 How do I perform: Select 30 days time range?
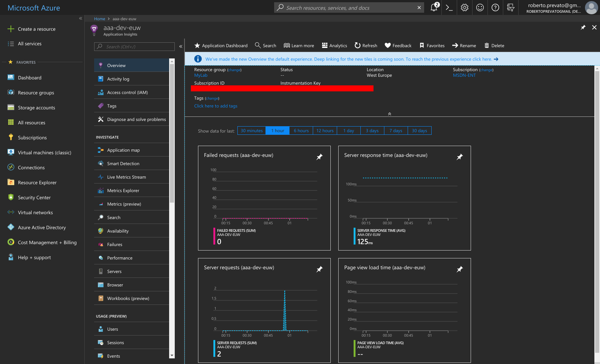click(x=419, y=131)
